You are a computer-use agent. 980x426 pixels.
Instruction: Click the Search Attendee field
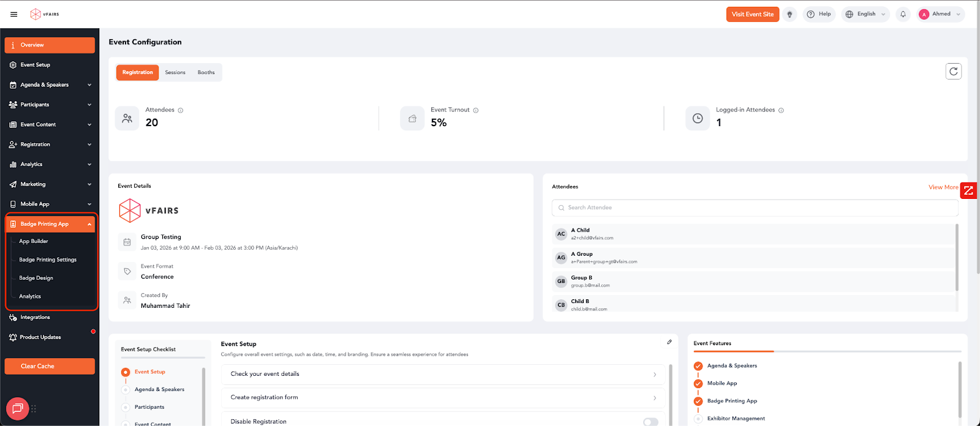(755, 207)
